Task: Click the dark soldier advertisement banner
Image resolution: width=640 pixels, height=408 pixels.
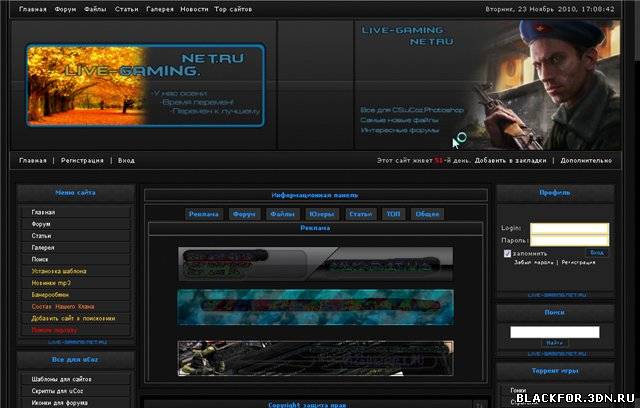Action: [316, 358]
